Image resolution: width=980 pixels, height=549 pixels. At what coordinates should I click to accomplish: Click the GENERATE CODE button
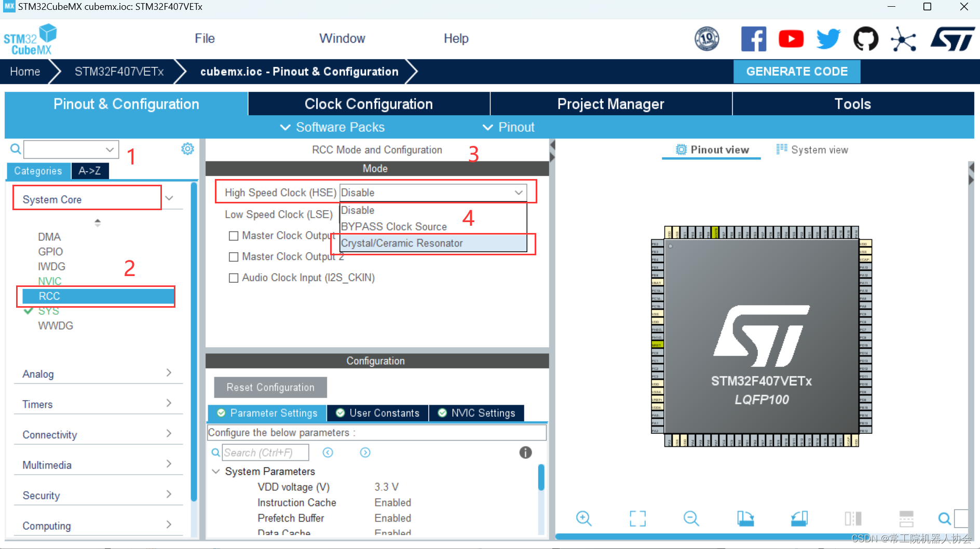(x=797, y=71)
